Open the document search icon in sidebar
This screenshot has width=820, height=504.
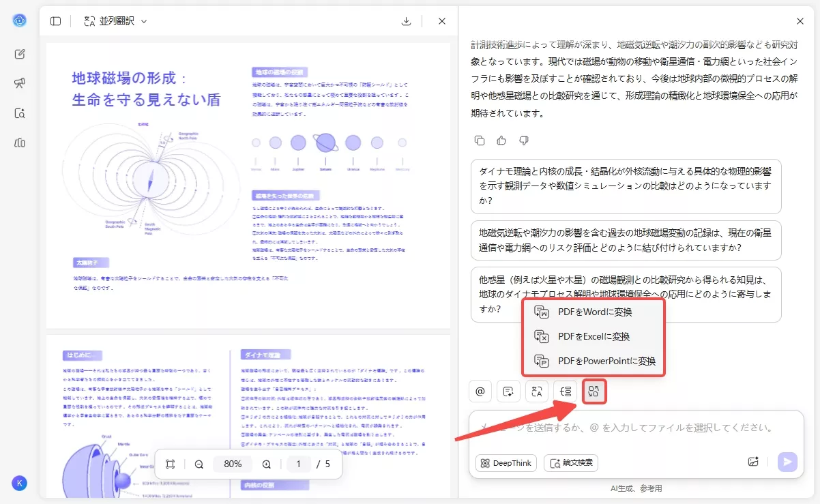19,113
